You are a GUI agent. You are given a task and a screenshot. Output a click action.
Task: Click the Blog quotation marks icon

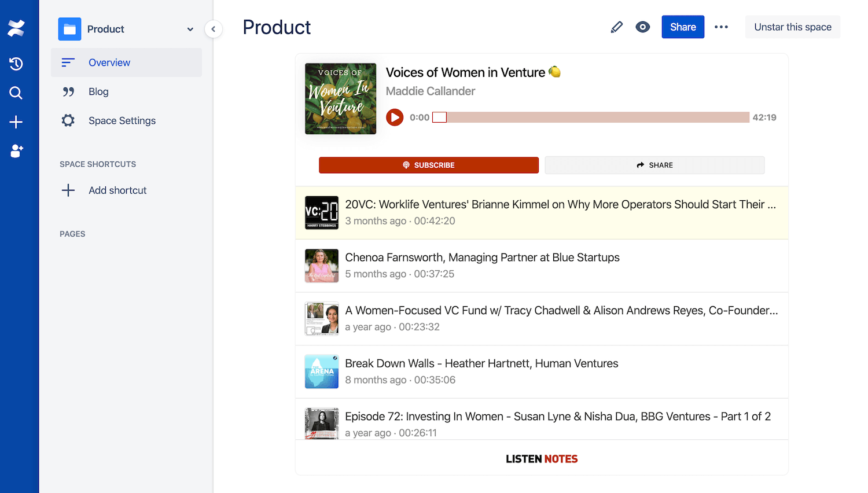68,91
